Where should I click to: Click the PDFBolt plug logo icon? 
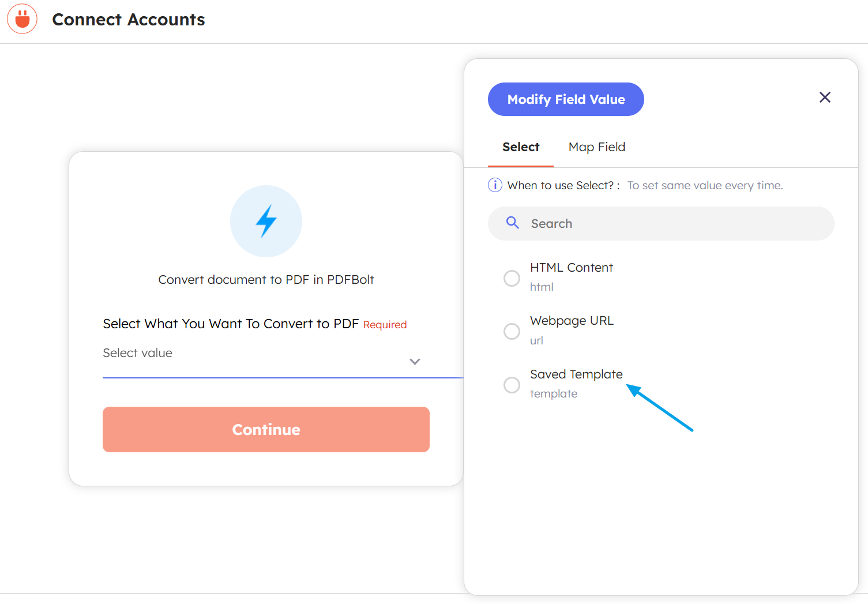tap(22, 19)
